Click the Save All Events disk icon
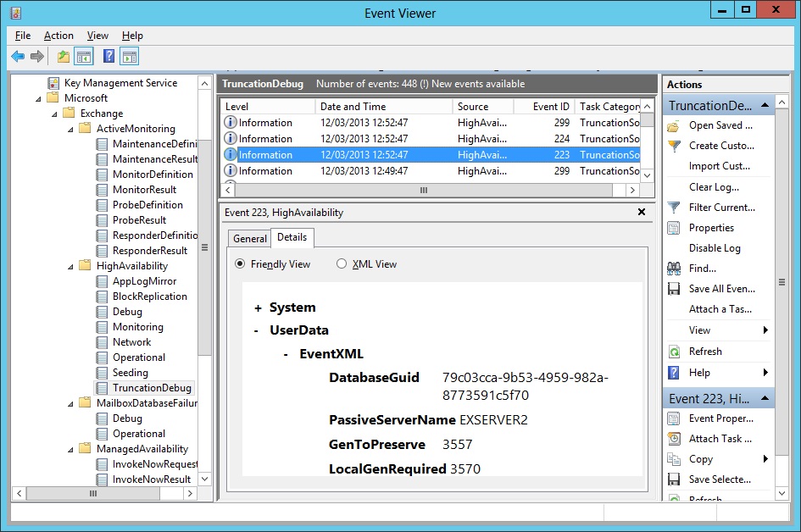This screenshot has width=801, height=532. 674,289
